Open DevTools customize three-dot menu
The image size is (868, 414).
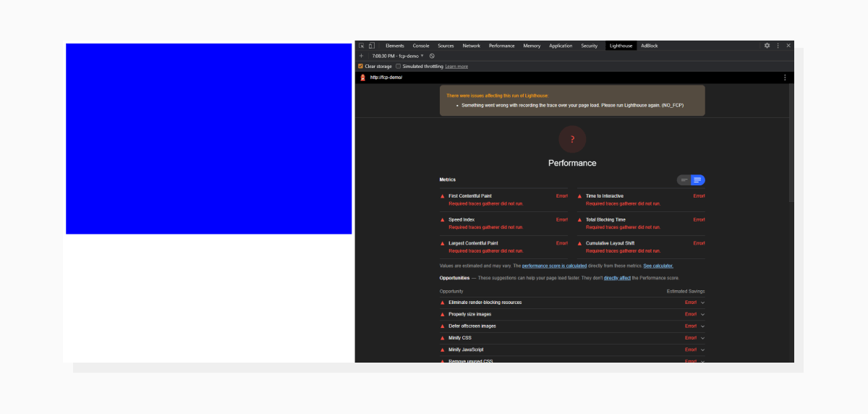tap(778, 46)
